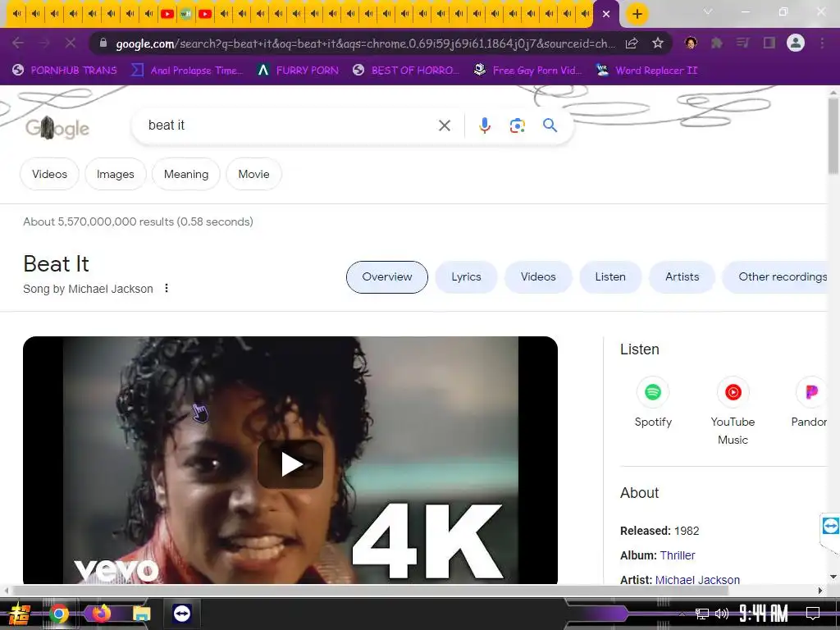The height and width of the screenshot is (630, 840).
Task: Open the network tray icon
Action: (702, 614)
